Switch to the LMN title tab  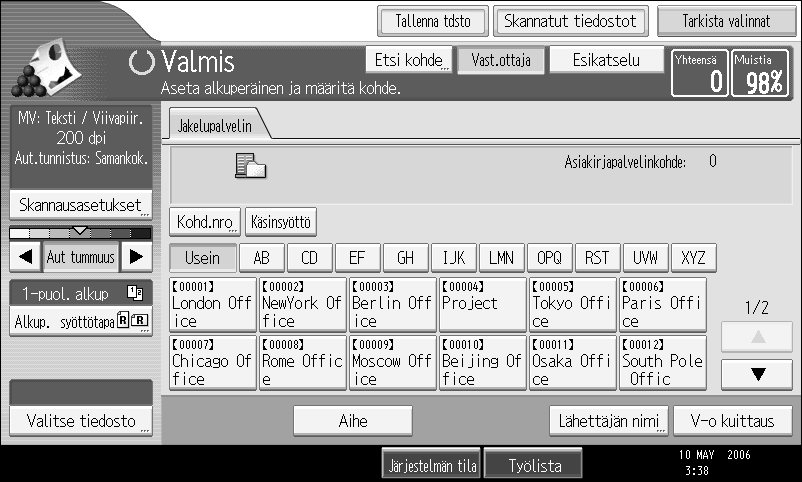pos(501,257)
